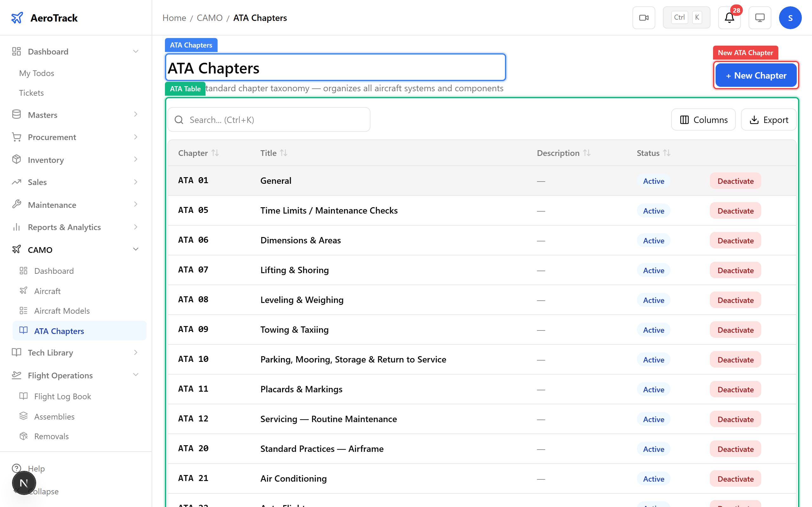Open the notifications bell with 28 alerts
812x507 pixels.
point(729,18)
